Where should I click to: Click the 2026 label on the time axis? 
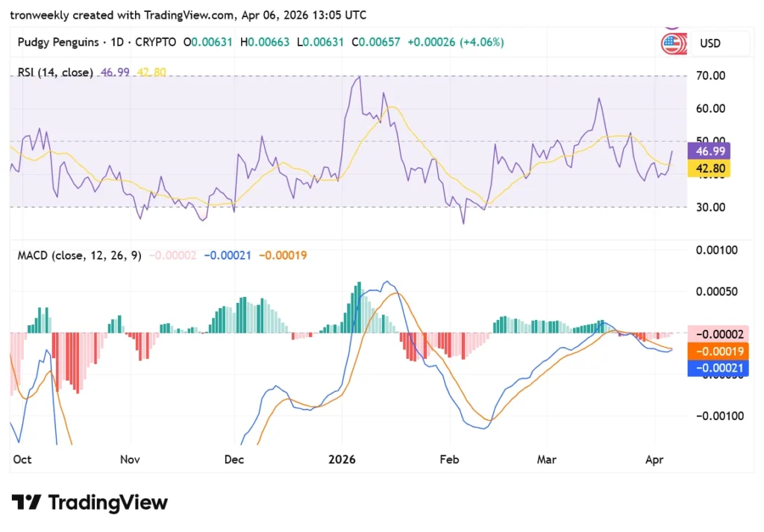pyautogui.click(x=342, y=460)
